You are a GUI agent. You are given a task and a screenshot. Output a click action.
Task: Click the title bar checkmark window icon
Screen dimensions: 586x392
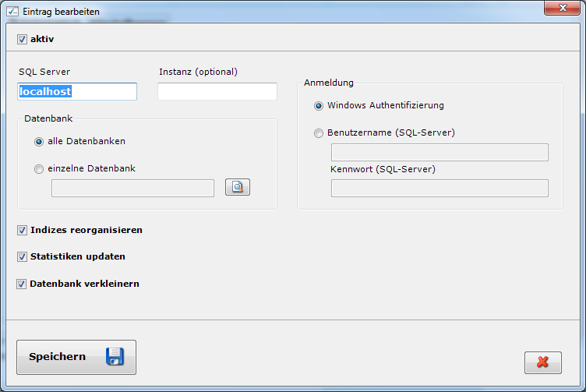pos(12,11)
